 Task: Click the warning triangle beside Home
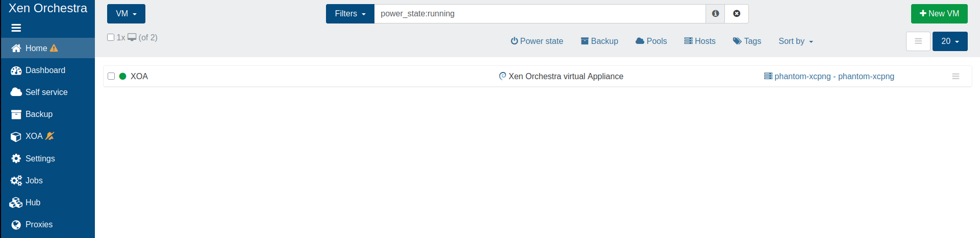[x=54, y=48]
